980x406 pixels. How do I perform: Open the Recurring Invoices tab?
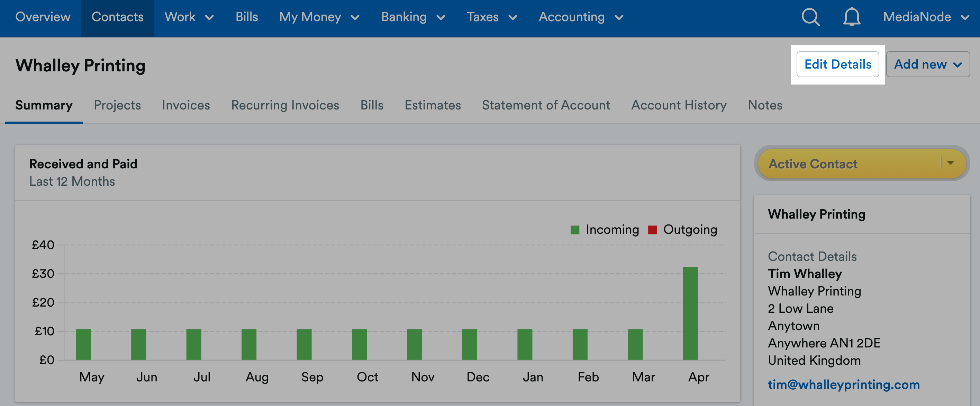(x=285, y=105)
